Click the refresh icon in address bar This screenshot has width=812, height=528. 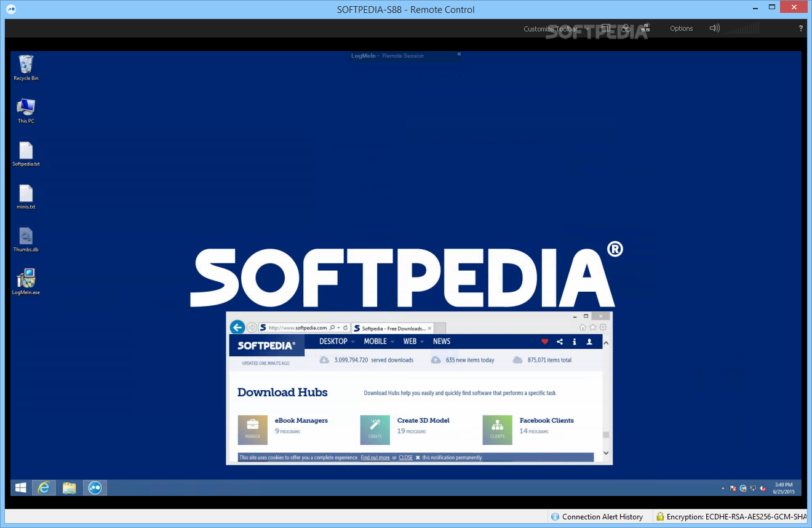click(x=346, y=328)
